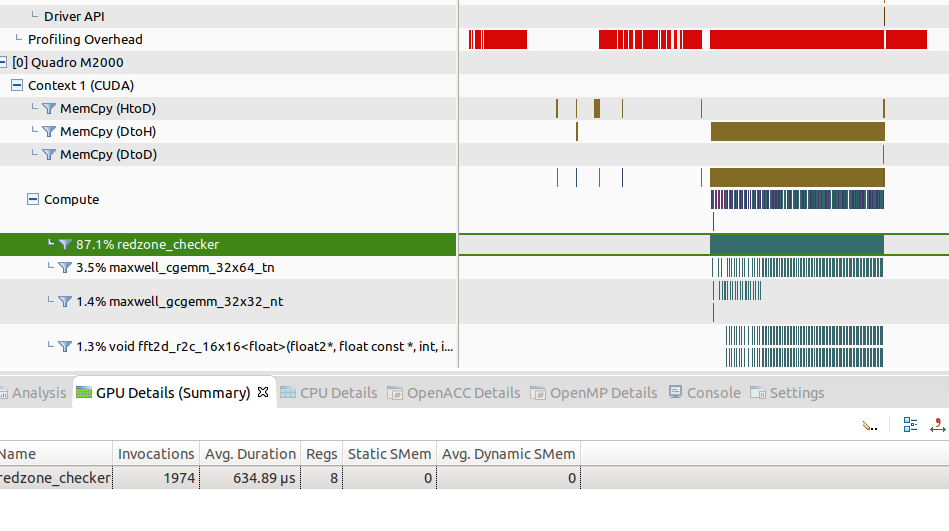Sort by the Invocations column header
The image size is (949, 531).
[x=156, y=453]
